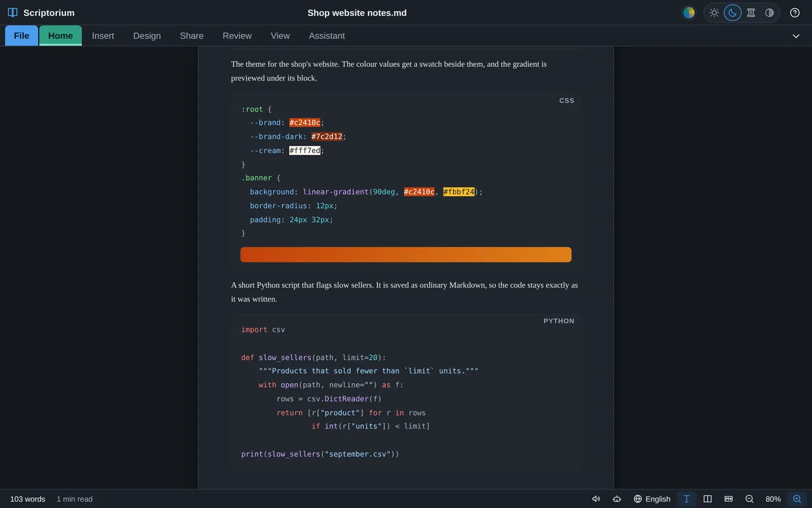This screenshot has width=812, height=508.
Task: Click the #fff7ed cream color value
Action: (x=304, y=150)
